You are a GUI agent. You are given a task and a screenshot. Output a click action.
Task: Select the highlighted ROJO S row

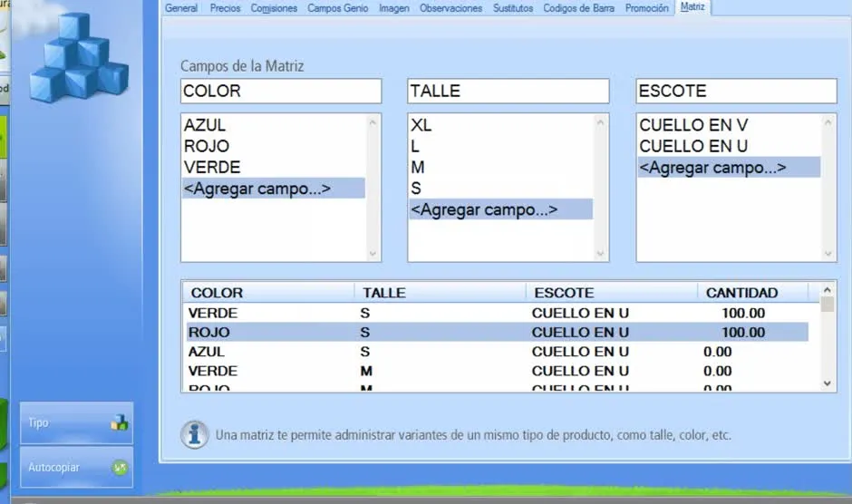[497, 332]
